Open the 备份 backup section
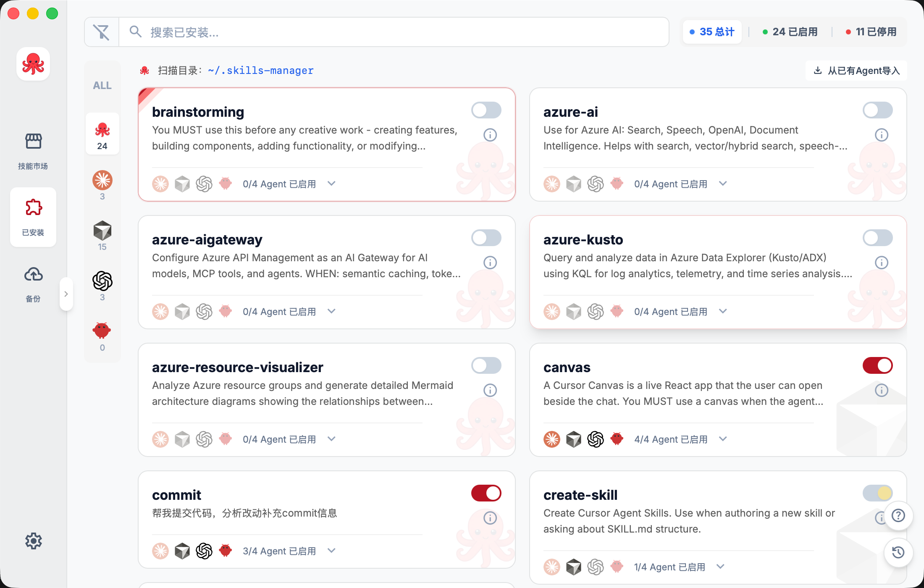The image size is (924, 588). pyautogui.click(x=33, y=284)
